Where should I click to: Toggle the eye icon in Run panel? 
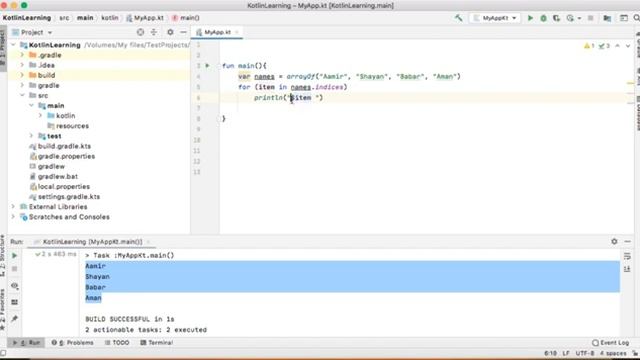(x=14, y=286)
